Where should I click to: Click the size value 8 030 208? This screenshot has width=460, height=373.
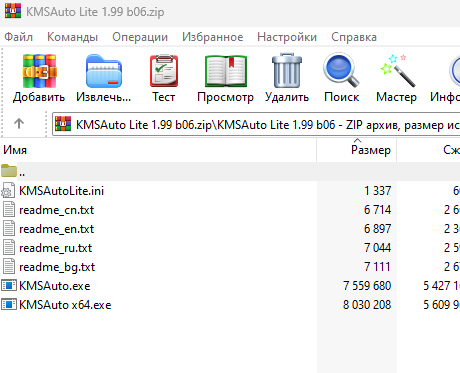pos(367,305)
